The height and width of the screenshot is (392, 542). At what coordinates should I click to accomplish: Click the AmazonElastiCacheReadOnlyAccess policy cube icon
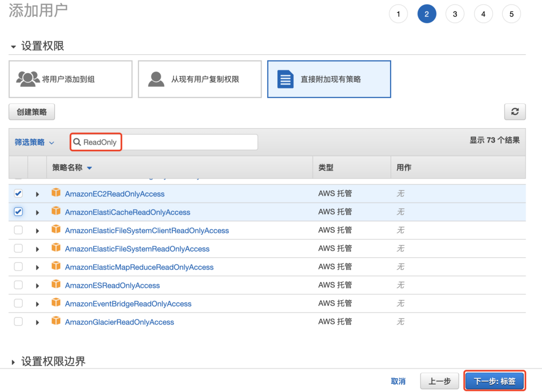56,211
